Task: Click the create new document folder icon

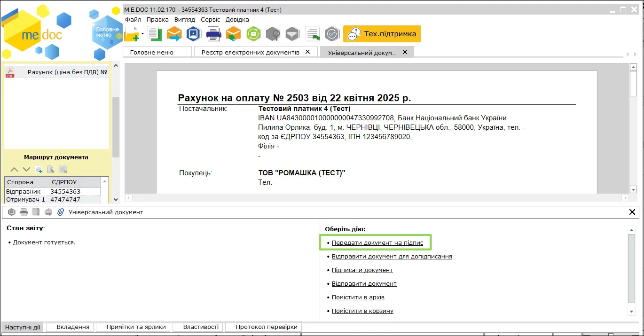Action: [x=132, y=34]
